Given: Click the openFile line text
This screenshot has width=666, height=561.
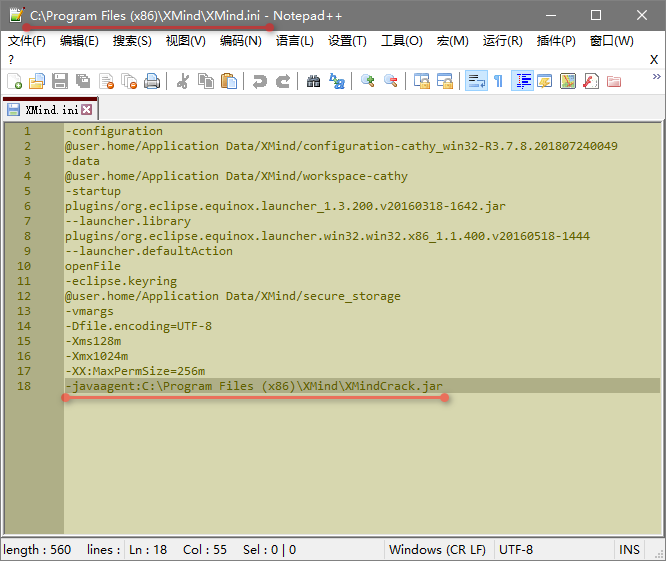Looking at the screenshot, I should (x=93, y=266).
